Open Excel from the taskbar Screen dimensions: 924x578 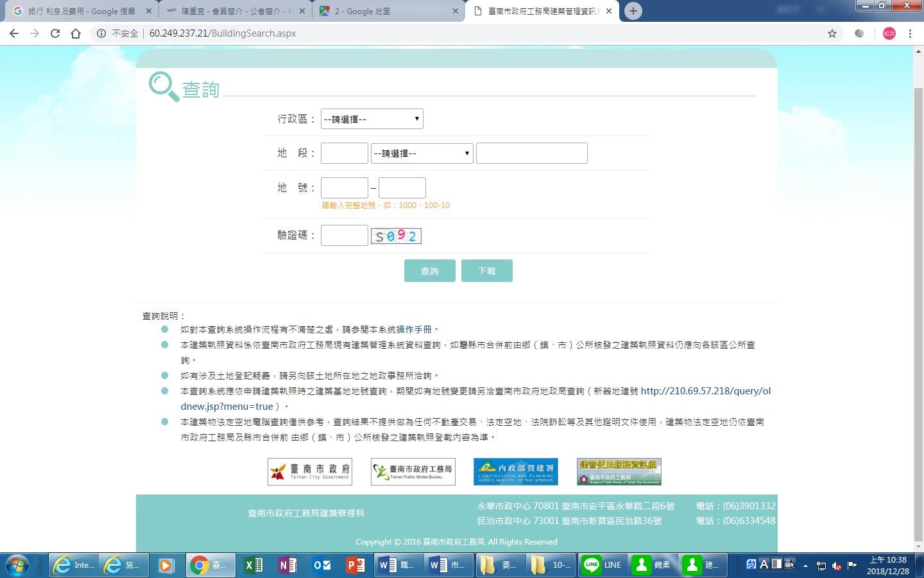(254, 565)
